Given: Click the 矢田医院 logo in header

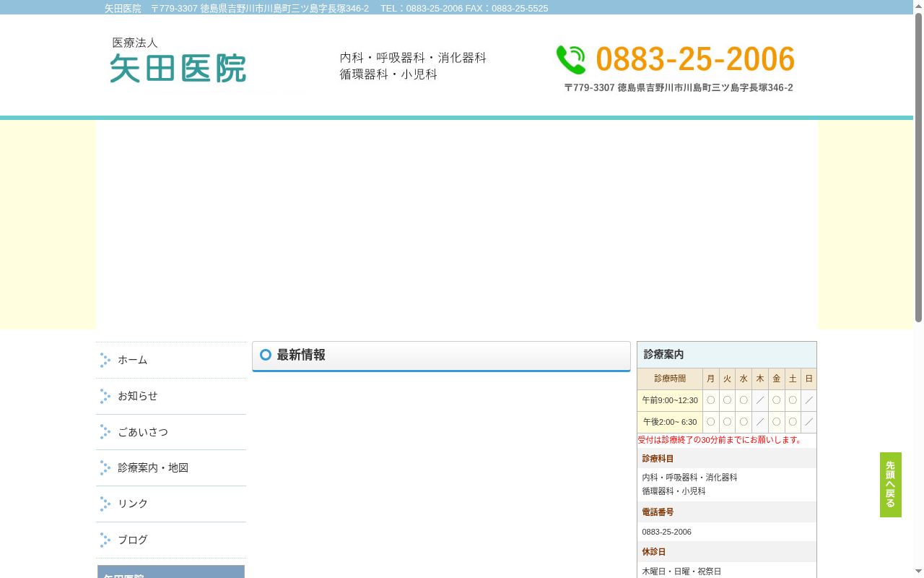Looking at the screenshot, I should [x=178, y=60].
